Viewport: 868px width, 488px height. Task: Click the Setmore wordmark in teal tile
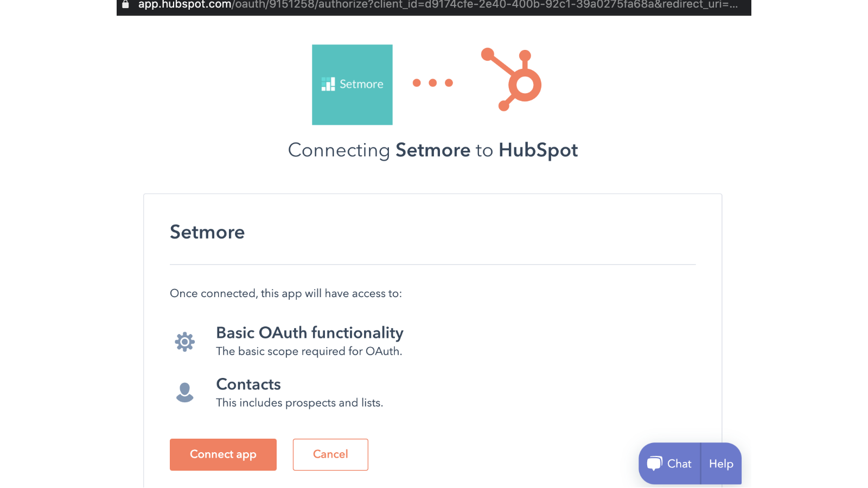[x=361, y=84]
